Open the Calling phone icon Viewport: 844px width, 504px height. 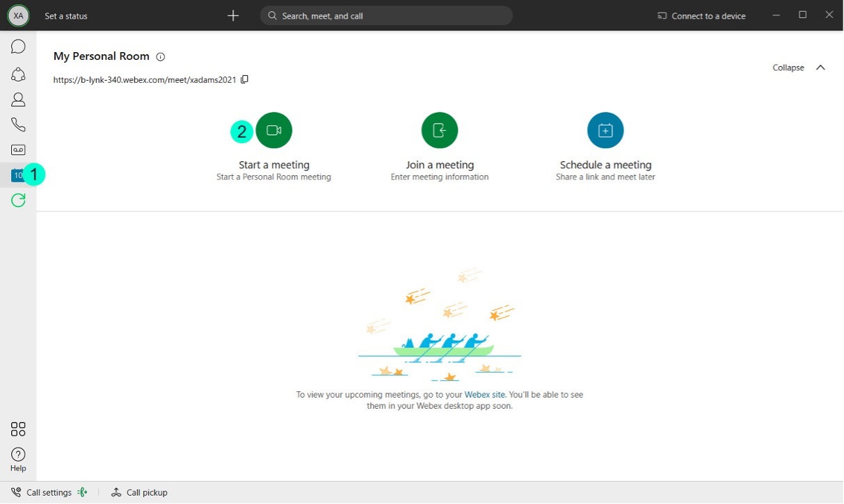point(18,124)
